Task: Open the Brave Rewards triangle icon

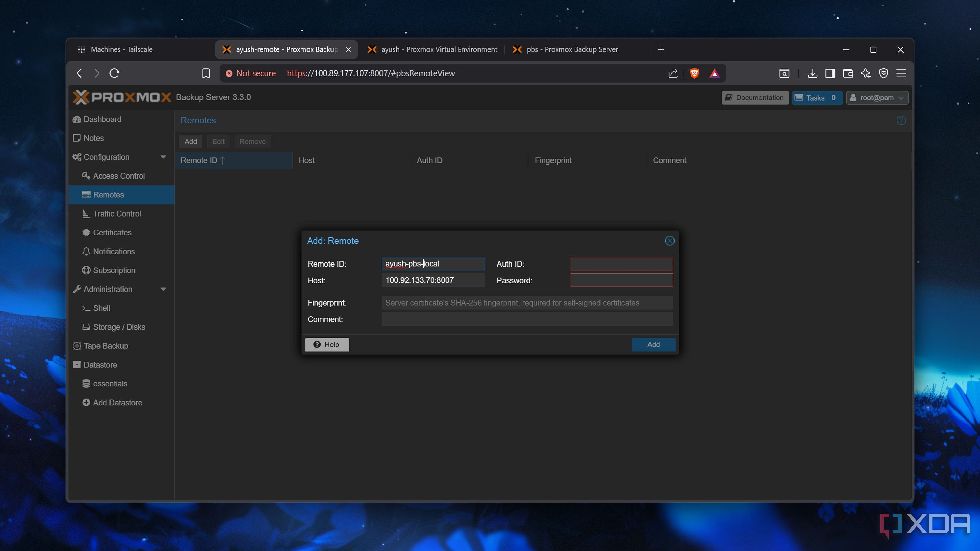Action: point(714,73)
